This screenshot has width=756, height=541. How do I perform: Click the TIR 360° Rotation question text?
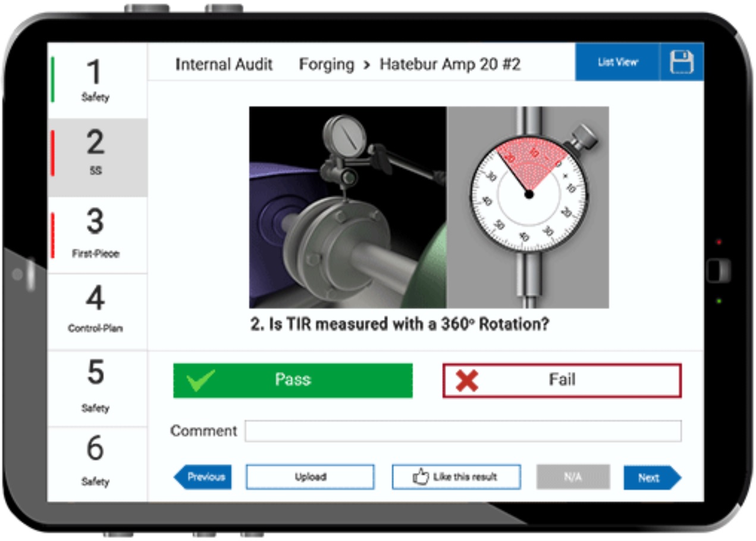tap(399, 325)
